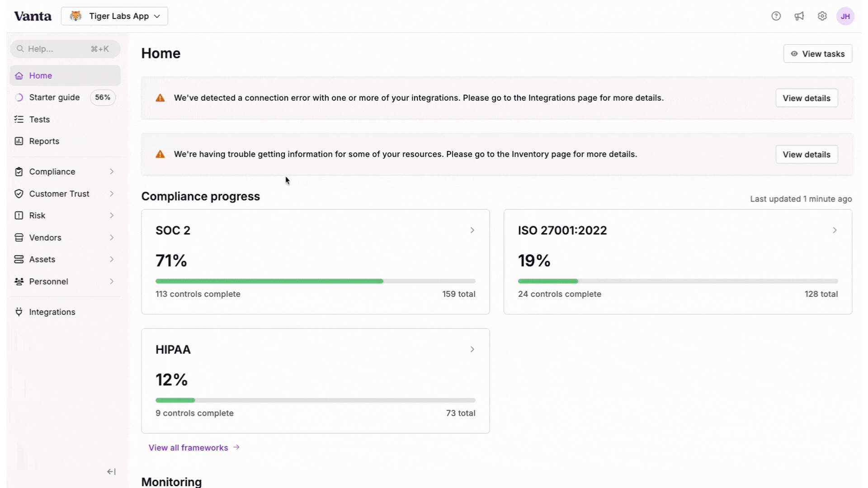Click the Home house icon
Screen dimensions: 868x488
pyautogui.click(x=19, y=75)
